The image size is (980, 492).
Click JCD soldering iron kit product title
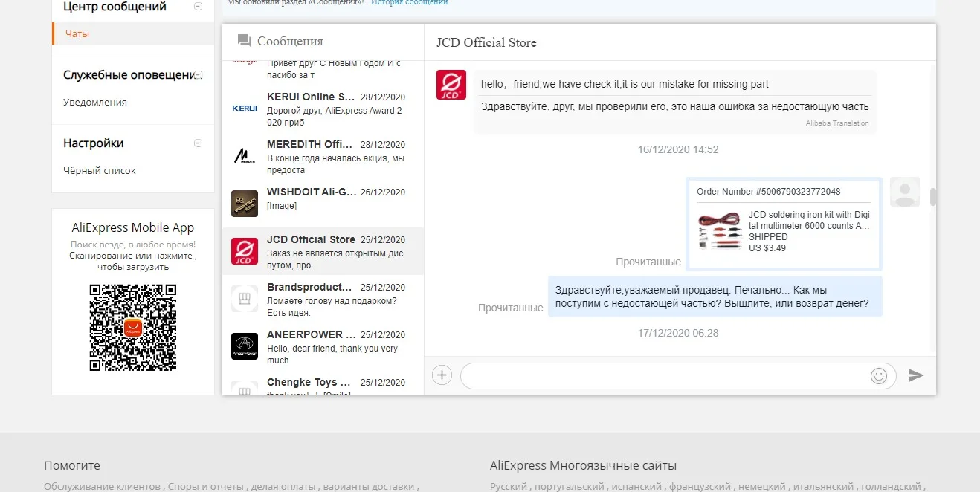[809, 221]
